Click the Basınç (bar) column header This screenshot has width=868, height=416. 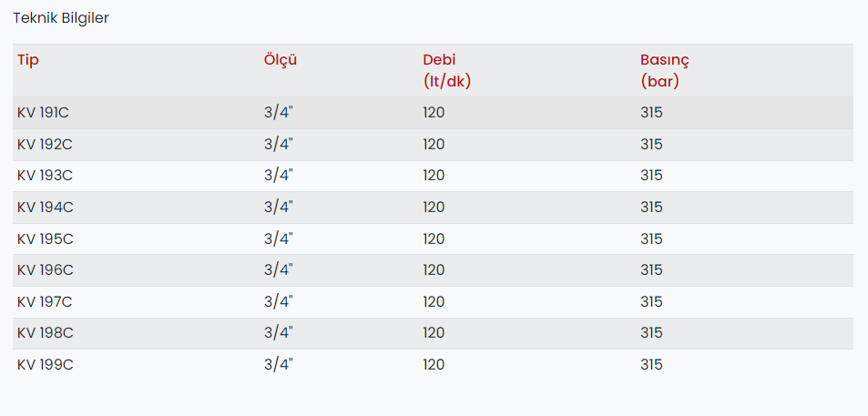tap(665, 70)
